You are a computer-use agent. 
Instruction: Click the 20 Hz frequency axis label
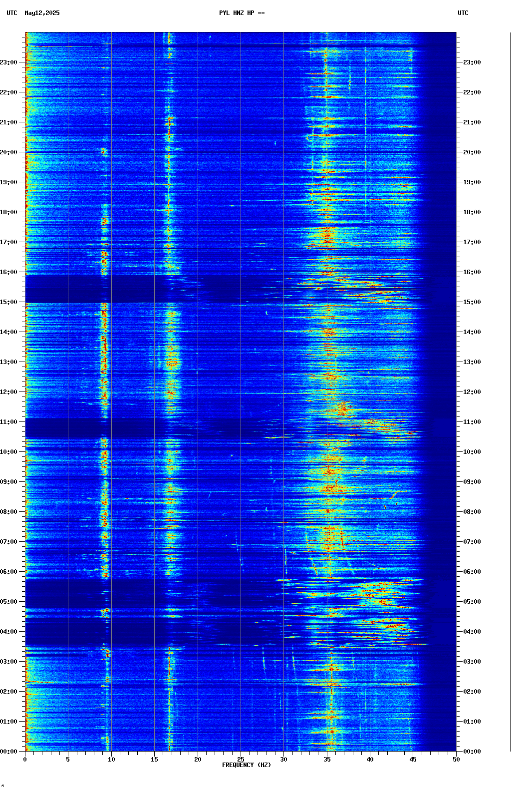click(x=198, y=760)
